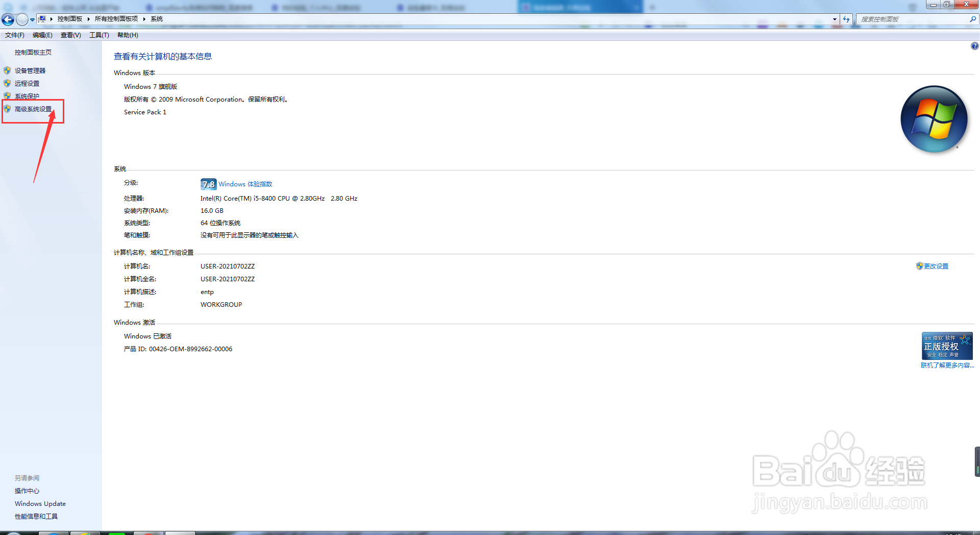Viewport: 980px width, 535px height.
Task: Open 操作中心 under 另请参阅
Action: [27, 491]
